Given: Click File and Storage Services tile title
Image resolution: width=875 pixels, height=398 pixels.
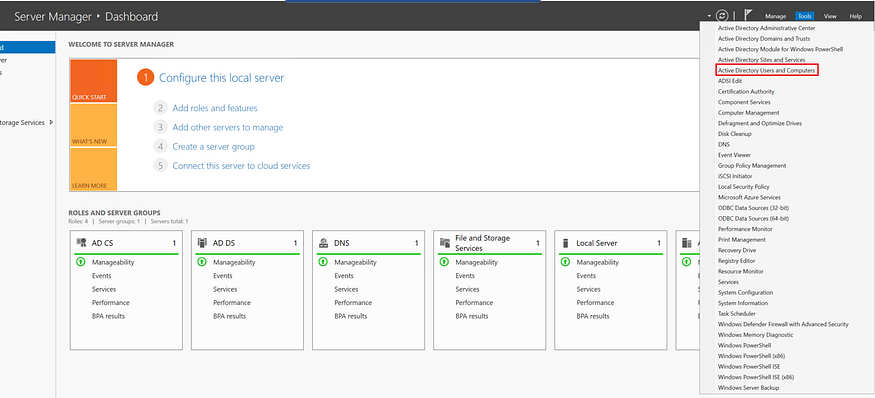Looking at the screenshot, I should tap(482, 243).
